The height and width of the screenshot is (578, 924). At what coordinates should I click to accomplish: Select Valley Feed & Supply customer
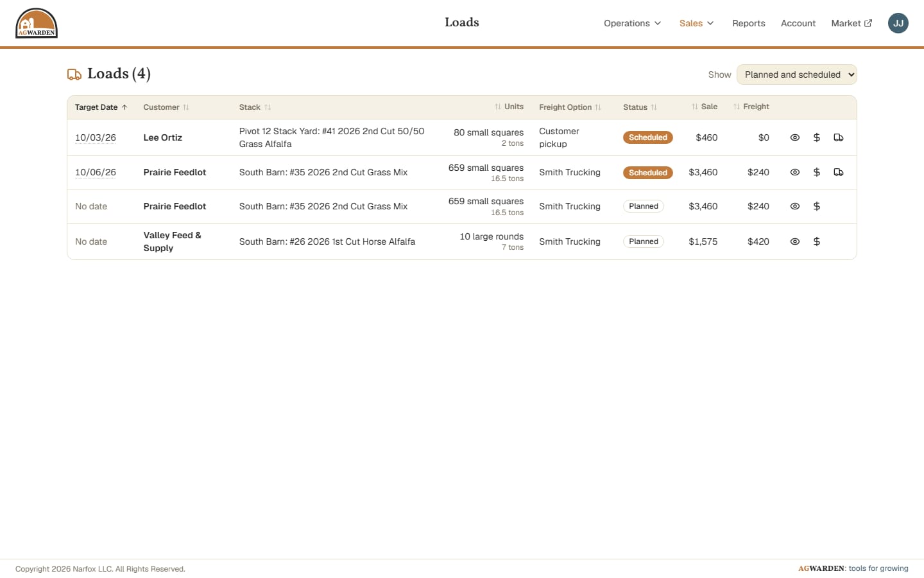172,241
